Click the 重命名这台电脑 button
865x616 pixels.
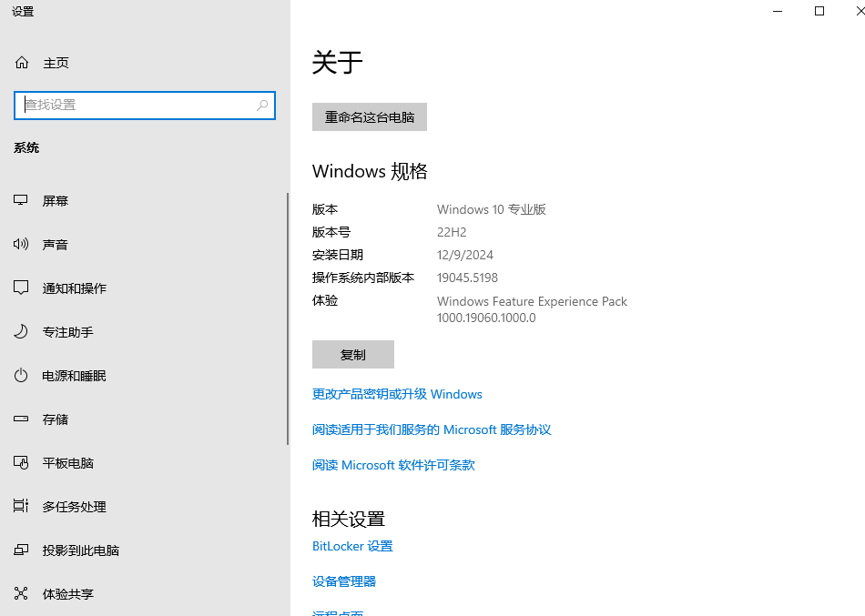tap(369, 117)
